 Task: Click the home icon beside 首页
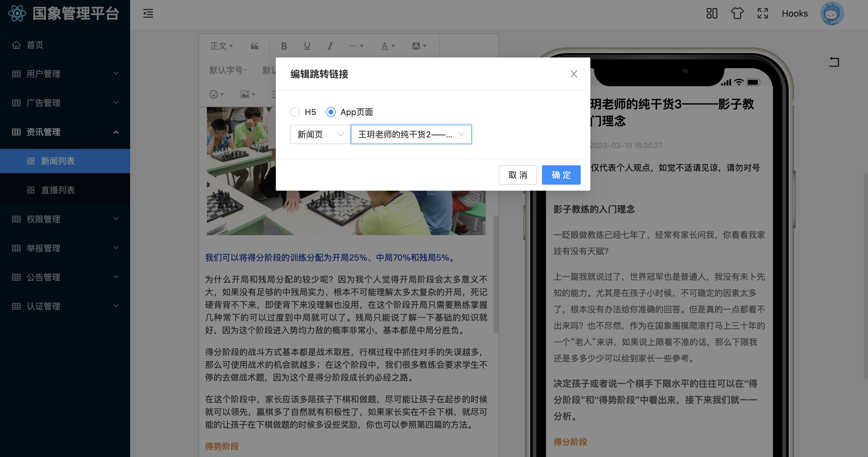pyautogui.click(x=16, y=45)
